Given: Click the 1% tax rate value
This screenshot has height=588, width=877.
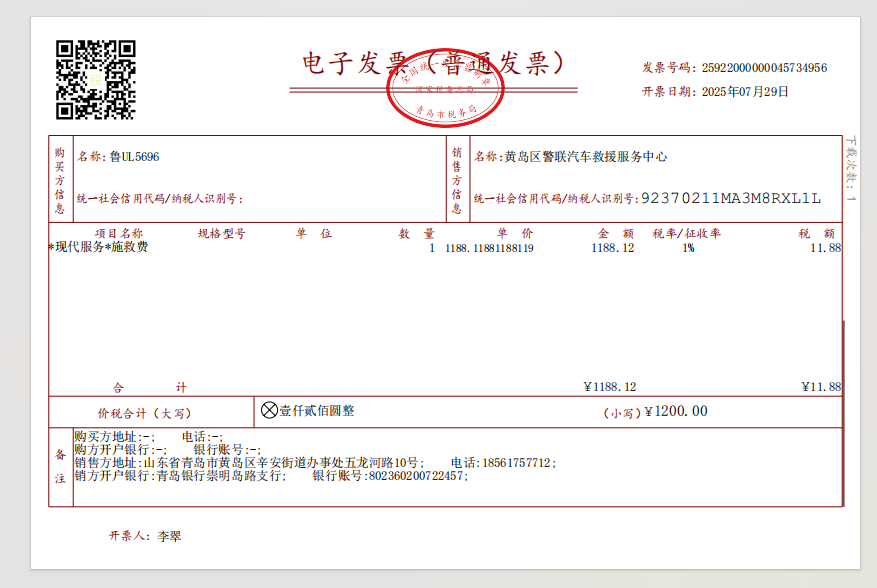Looking at the screenshot, I should click(x=688, y=248).
